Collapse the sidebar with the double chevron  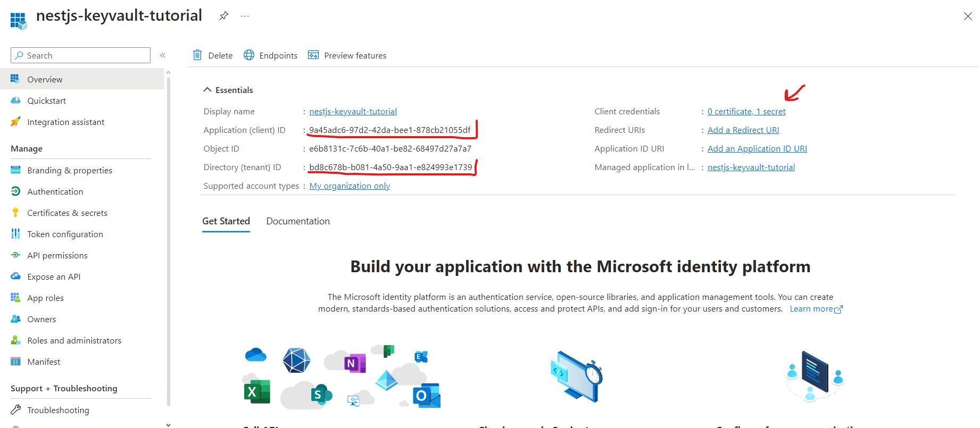click(x=163, y=55)
